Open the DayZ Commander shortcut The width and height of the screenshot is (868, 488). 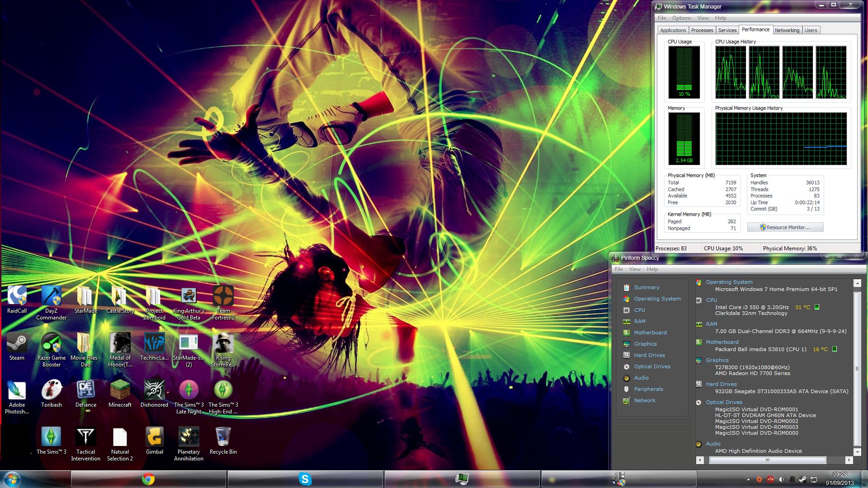[x=52, y=303]
